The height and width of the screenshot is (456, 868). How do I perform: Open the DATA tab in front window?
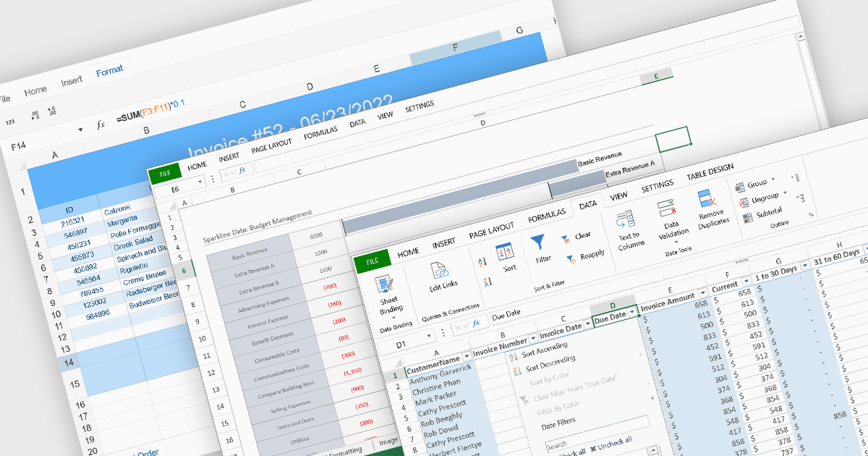pos(588,205)
